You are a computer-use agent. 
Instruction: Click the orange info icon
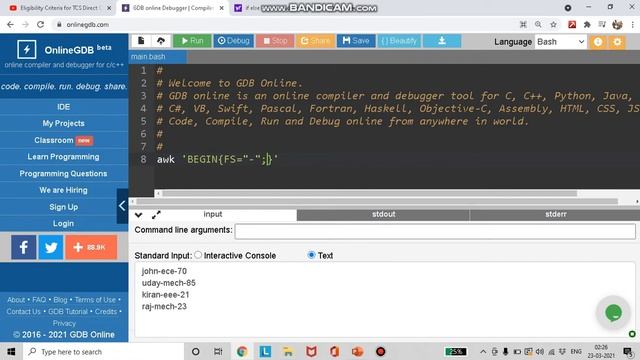598,42
